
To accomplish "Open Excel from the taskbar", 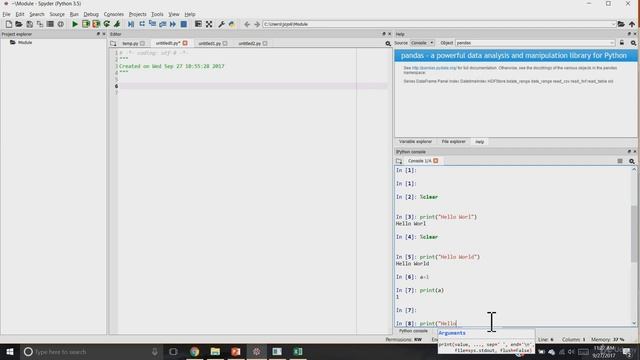I will [298, 351].
